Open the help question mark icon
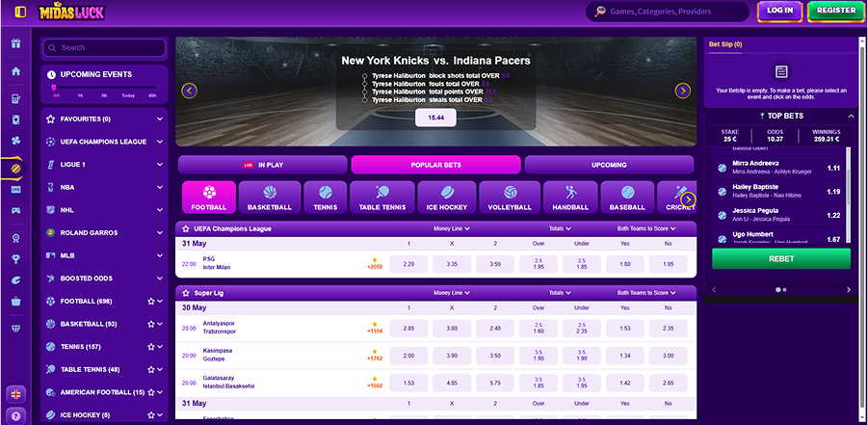 click(15, 415)
